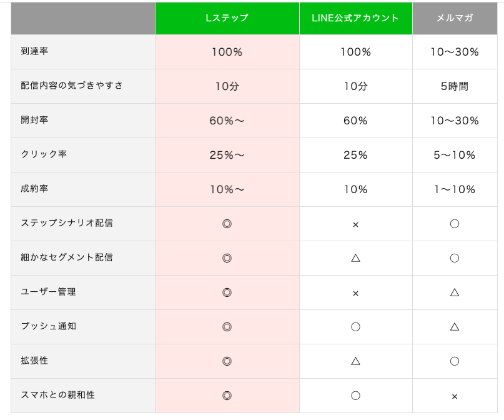Screen dimensions: 504x420
Task: Select the 到達率 row label
Action: (34, 51)
